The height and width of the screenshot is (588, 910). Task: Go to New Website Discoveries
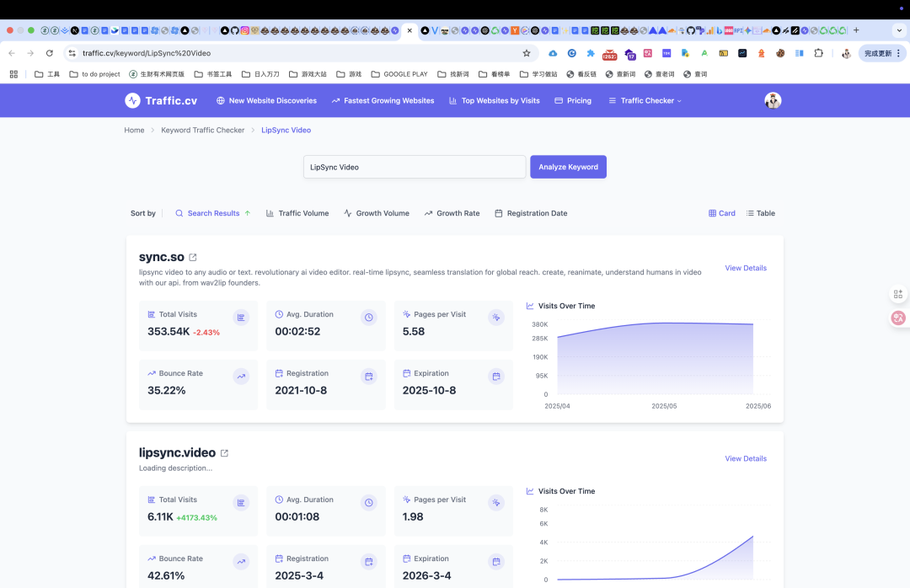(266, 100)
